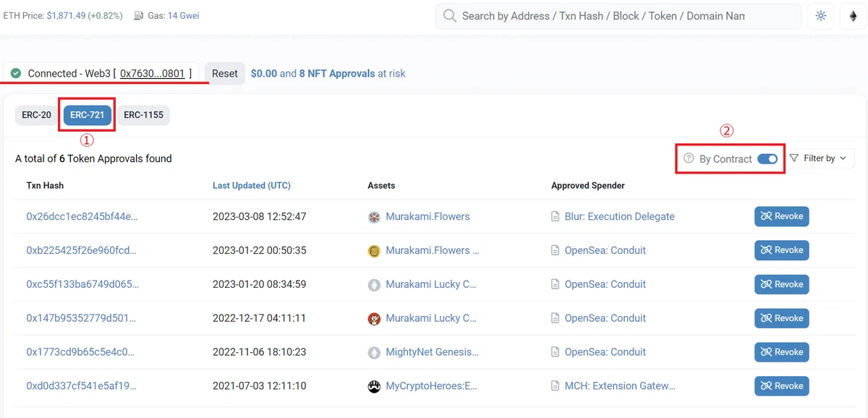Open connected address 0x7630...0801 link
Viewport: 868px width, 418px height.
tap(153, 73)
